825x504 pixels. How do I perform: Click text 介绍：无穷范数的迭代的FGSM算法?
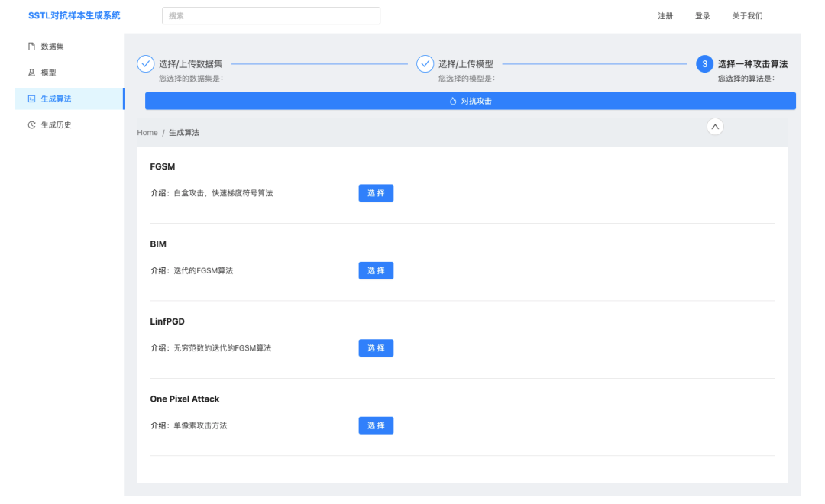pyautogui.click(x=211, y=347)
